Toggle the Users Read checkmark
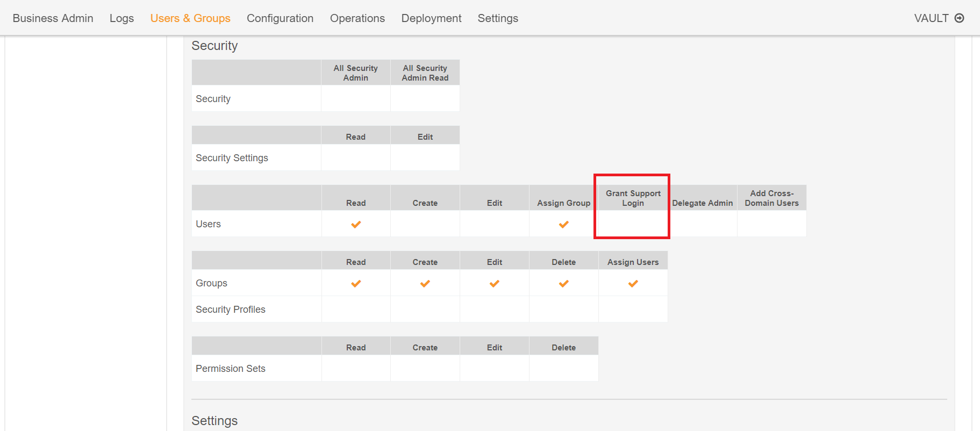980x431 pixels. tap(356, 224)
